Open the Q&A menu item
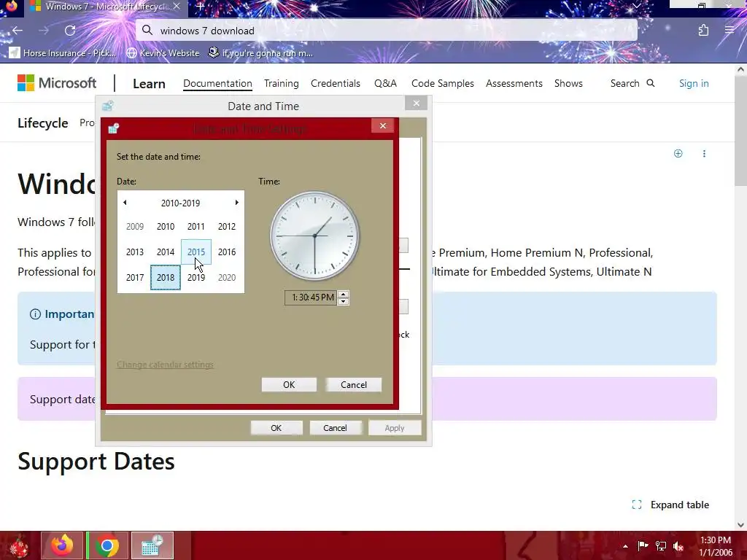747x560 pixels. [x=385, y=83]
